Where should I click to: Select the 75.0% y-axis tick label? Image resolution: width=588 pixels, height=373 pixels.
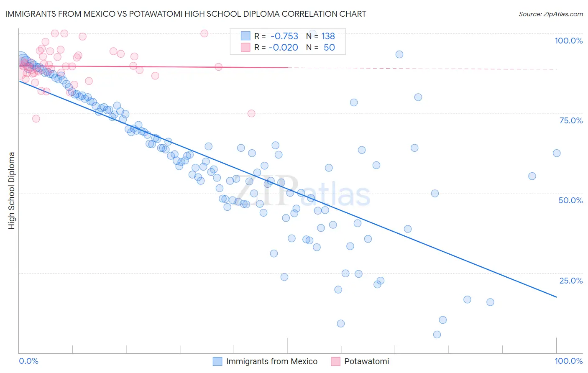(x=571, y=120)
